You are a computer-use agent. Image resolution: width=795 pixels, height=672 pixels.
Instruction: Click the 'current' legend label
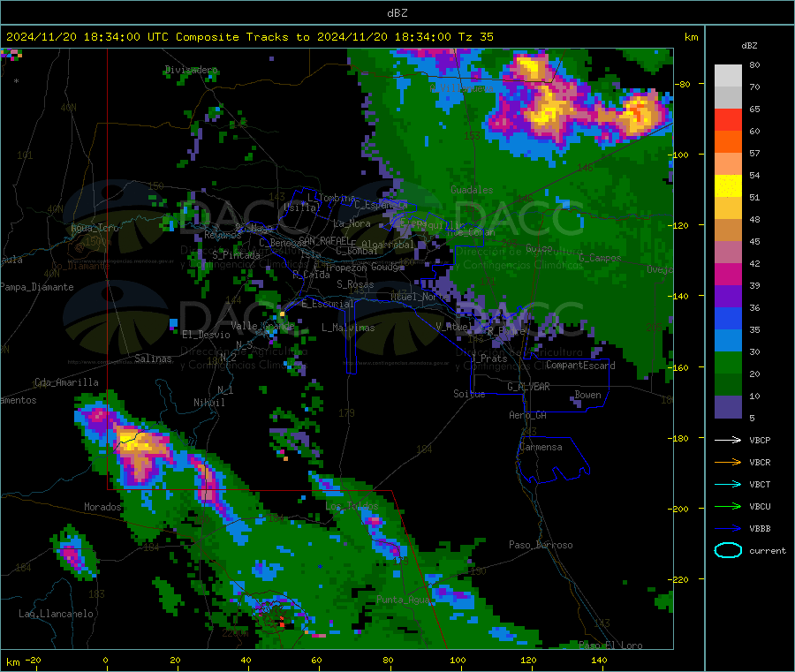click(768, 550)
